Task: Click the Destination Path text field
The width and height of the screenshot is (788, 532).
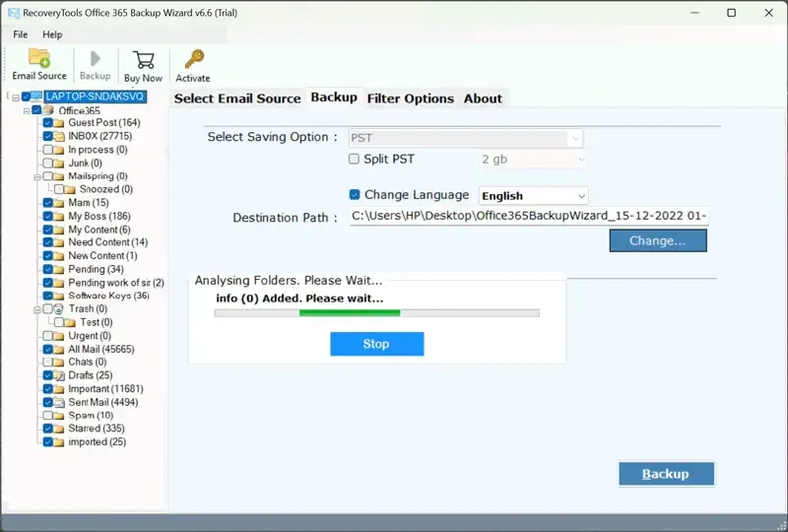Action: click(529, 217)
